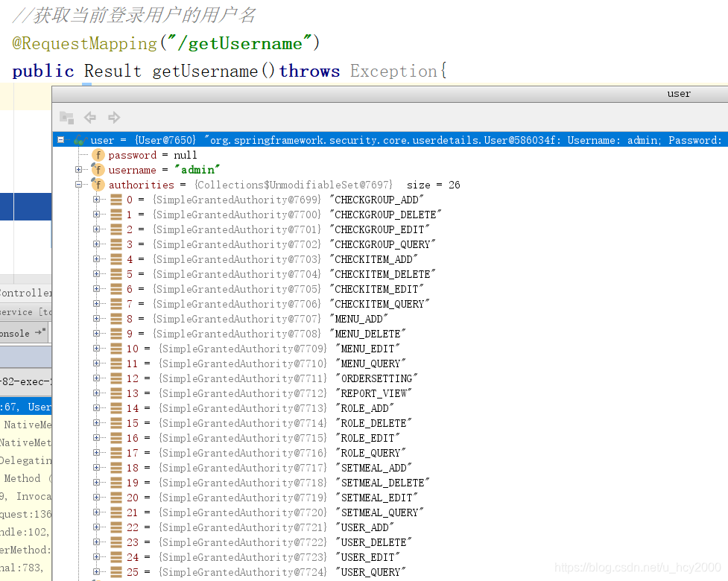Viewport: 728px width, 581px height.
Task: Select the "USER_QUERY" authority value
Action: (x=370, y=572)
